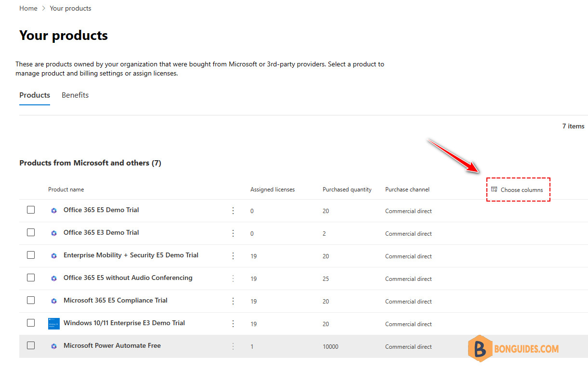Click purchased quantity 25 in Audio Conferencing row
Screen dimensions: 588x380
coord(326,279)
